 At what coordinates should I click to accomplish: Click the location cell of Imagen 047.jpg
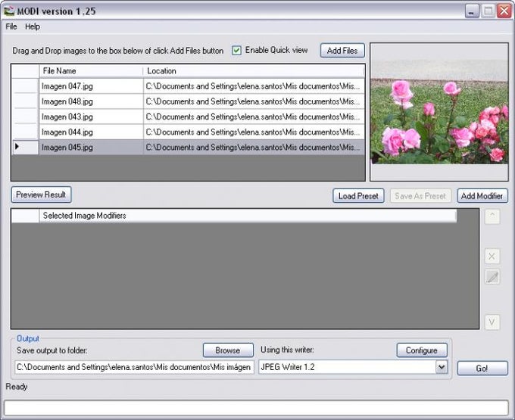[x=254, y=86]
